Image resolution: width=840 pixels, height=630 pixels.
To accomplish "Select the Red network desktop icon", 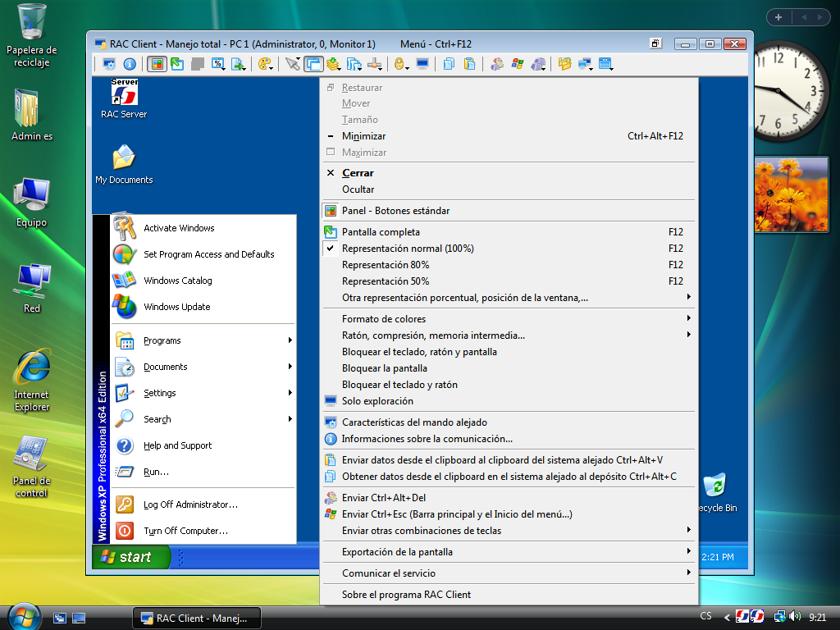I will (32, 288).
